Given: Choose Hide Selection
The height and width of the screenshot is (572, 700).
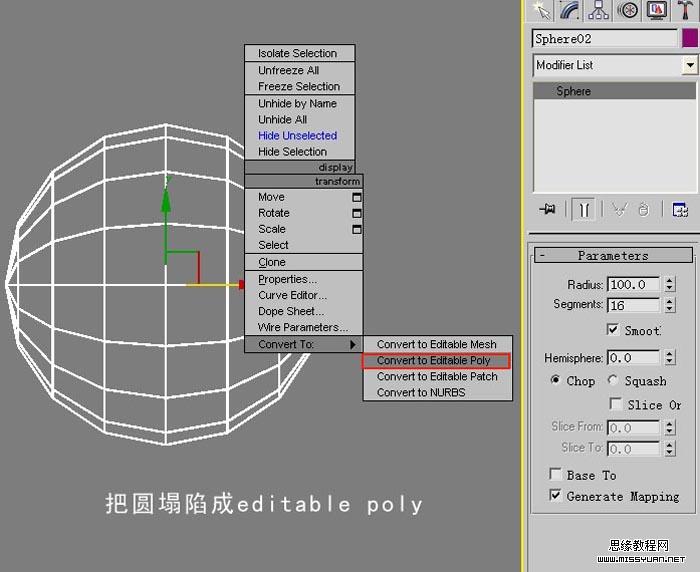Looking at the screenshot, I should [300, 152].
